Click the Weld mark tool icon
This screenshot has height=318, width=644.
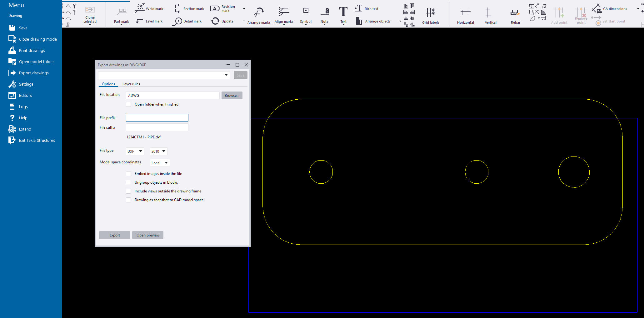coord(140,8)
